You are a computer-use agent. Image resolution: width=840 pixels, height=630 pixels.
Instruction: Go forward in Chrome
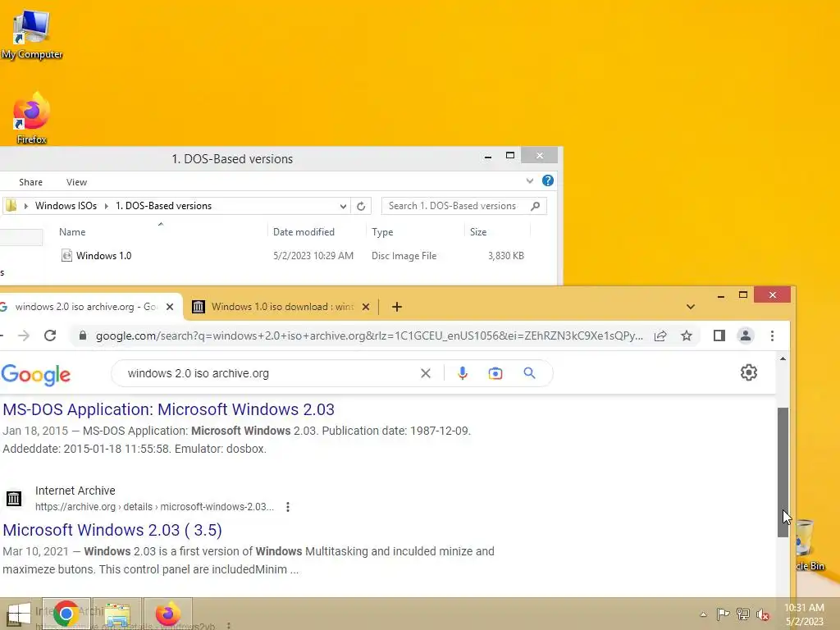pos(24,336)
